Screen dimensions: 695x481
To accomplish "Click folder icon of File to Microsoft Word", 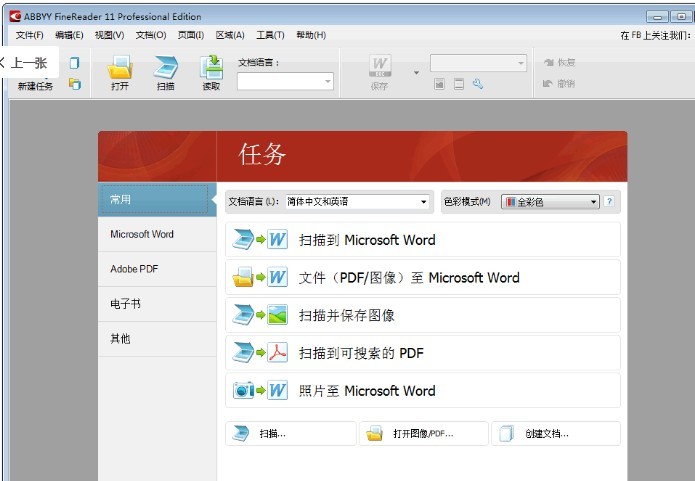I will (243, 277).
